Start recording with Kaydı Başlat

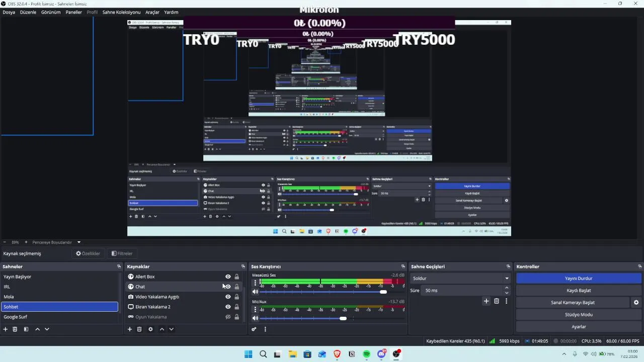579,290
